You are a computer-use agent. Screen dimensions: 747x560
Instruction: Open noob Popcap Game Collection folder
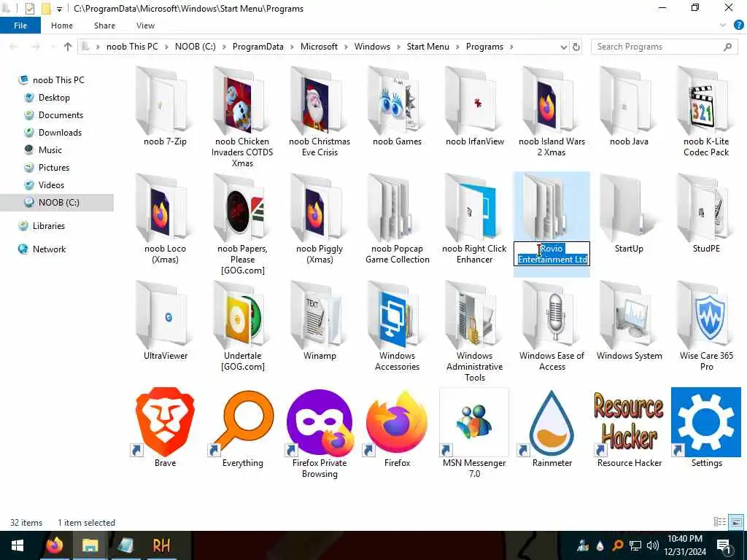(x=397, y=219)
